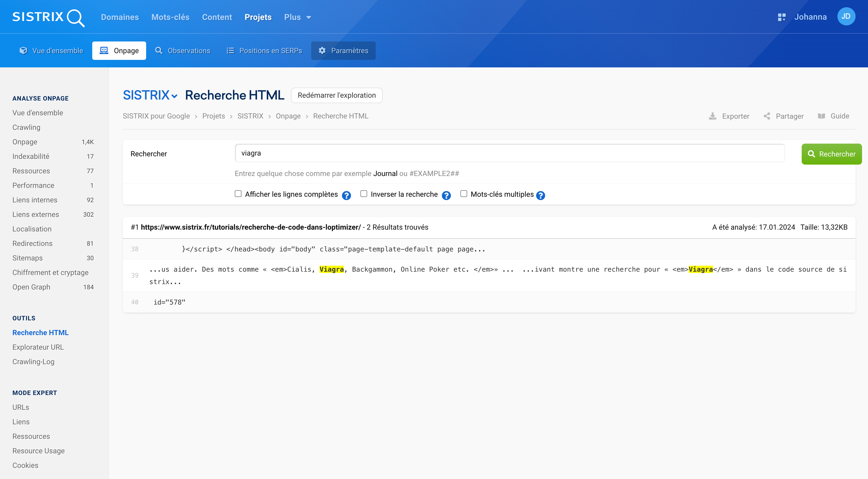Open Chiffrement et cryptage sidebar item
The height and width of the screenshot is (479, 868).
pyautogui.click(x=51, y=272)
